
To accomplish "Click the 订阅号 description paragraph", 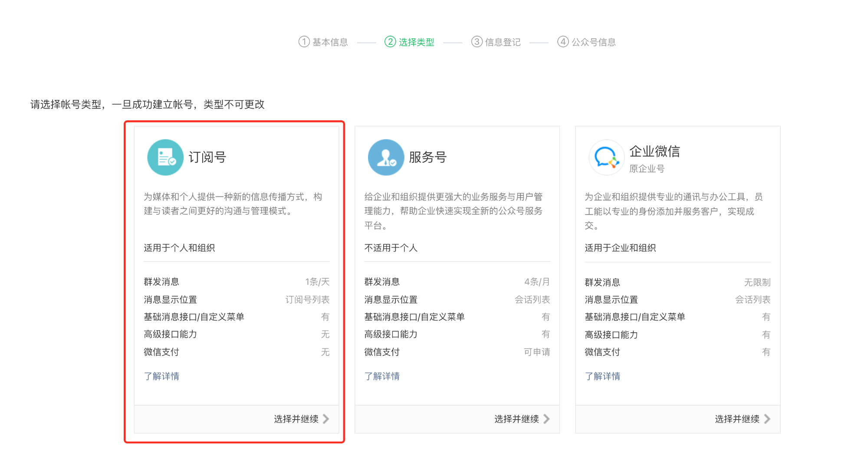I will tap(233, 204).
